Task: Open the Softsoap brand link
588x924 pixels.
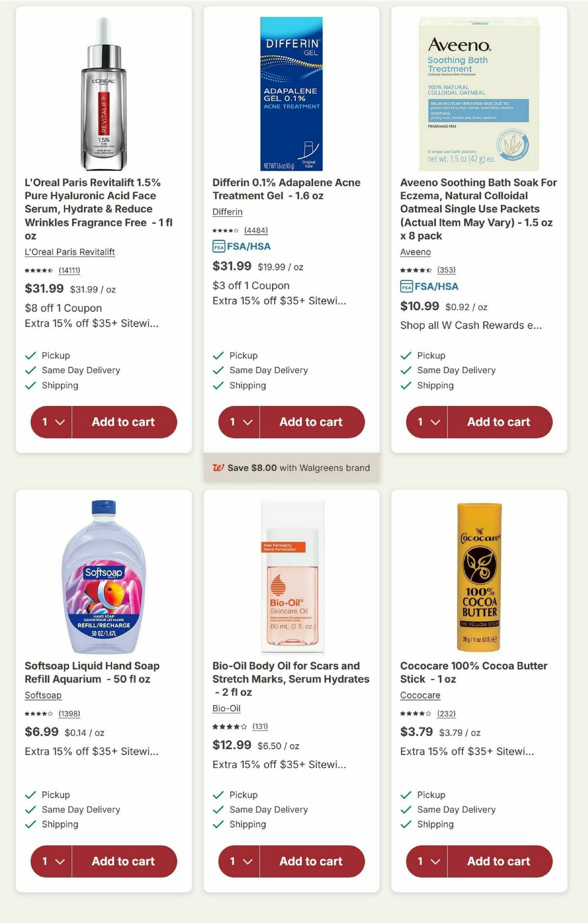Action: coord(43,695)
